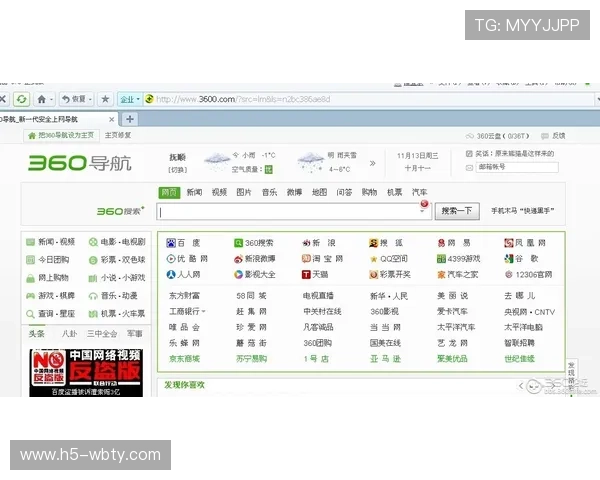Image resolution: width=600 pixels, height=480 pixels.
Task: Open 人人网 site icon link
Action: click(x=171, y=274)
